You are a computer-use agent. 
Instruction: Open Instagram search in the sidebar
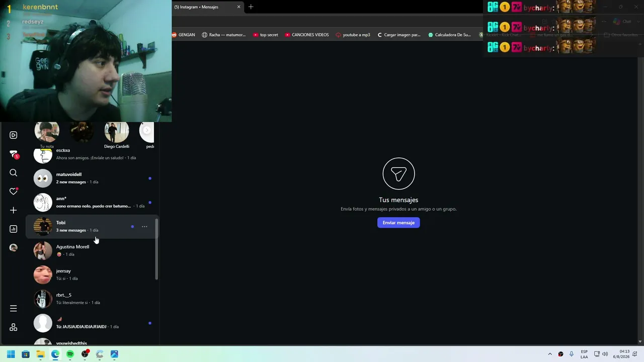[x=14, y=173]
